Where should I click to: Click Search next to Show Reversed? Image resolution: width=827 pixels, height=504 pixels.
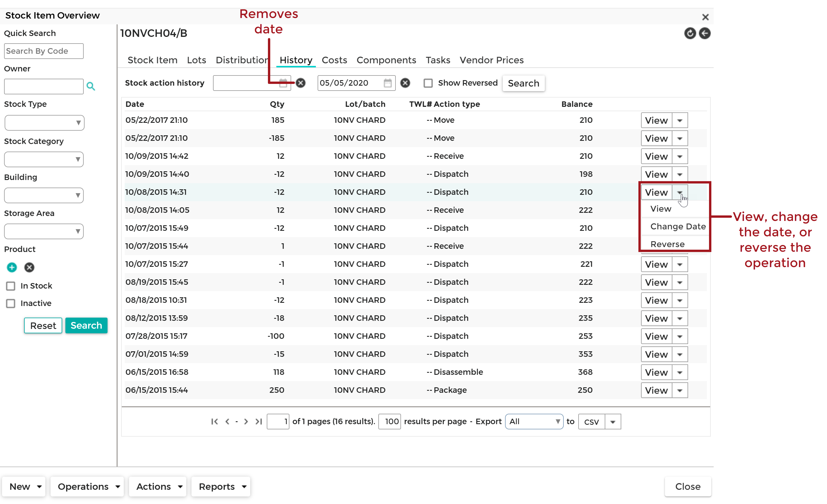click(524, 83)
